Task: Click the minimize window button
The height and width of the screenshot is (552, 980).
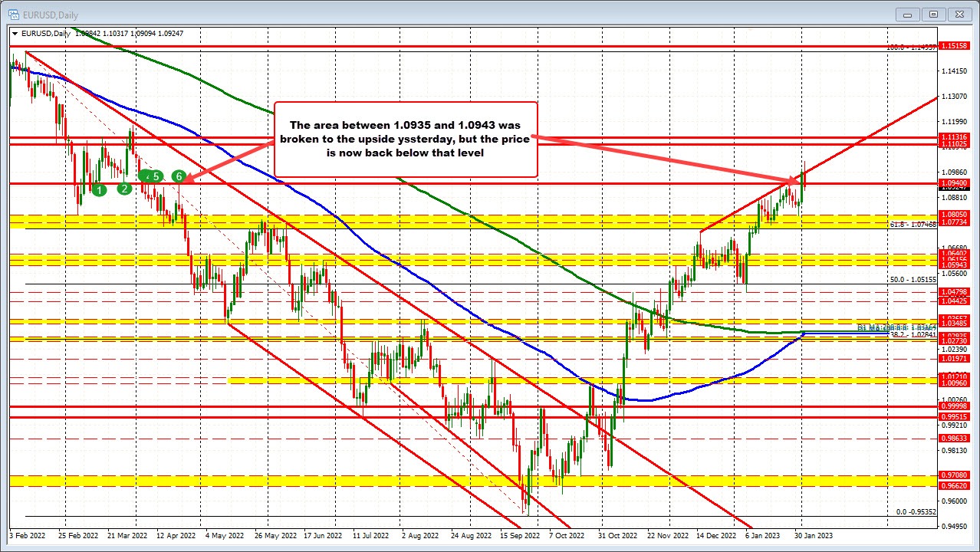Action: [x=908, y=14]
